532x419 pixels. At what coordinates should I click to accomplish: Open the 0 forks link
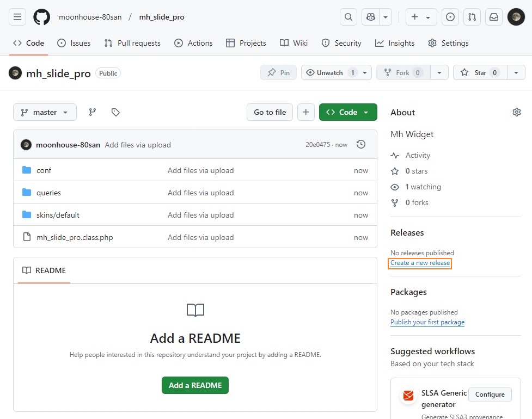point(409,203)
